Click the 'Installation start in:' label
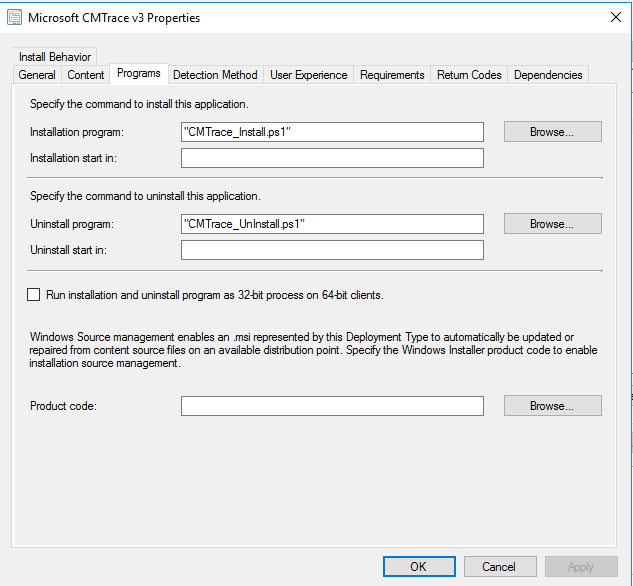This screenshot has width=633, height=586. pyautogui.click(x=73, y=158)
